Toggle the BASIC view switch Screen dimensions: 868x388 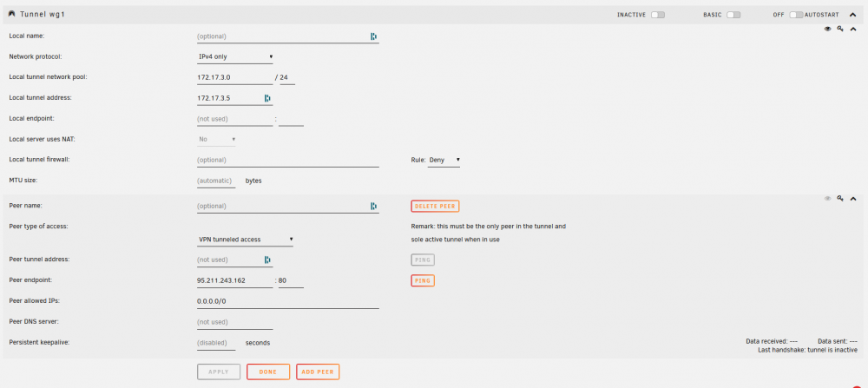pos(733,15)
